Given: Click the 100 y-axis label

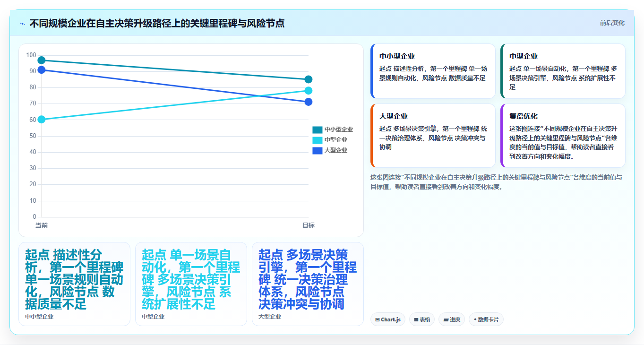Looking at the screenshot, I should 31,55.
